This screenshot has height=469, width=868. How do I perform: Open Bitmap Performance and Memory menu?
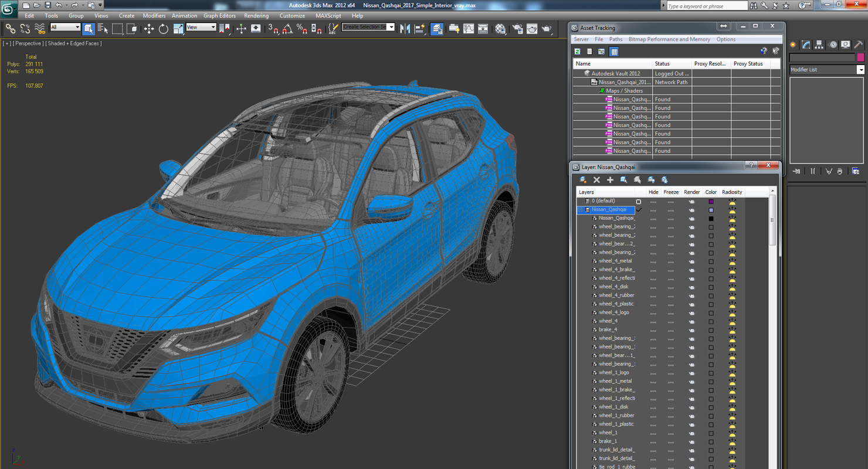pyautogui.click(x=669, y=39)
